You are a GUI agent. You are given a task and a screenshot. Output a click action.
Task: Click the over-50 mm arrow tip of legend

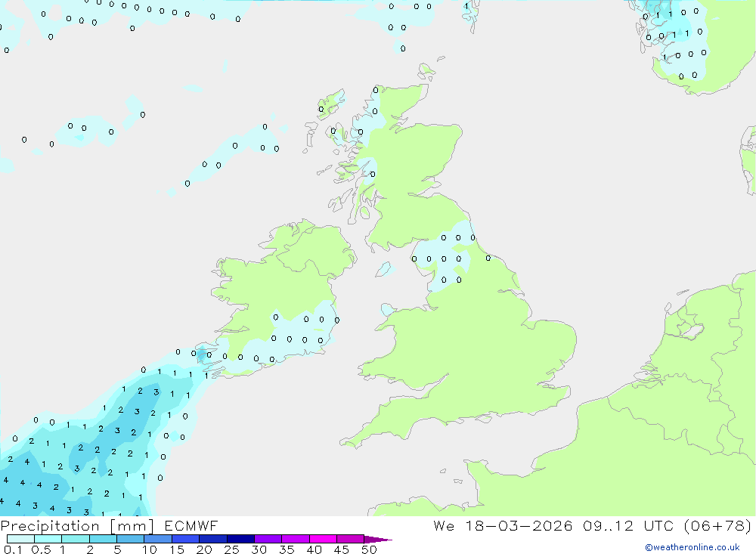point(378,540)
